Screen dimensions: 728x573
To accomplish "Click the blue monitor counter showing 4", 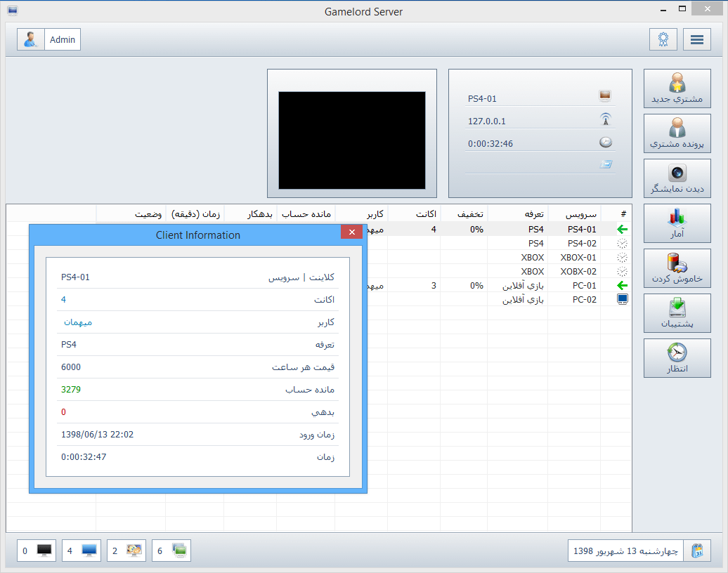I will (82, 551).
